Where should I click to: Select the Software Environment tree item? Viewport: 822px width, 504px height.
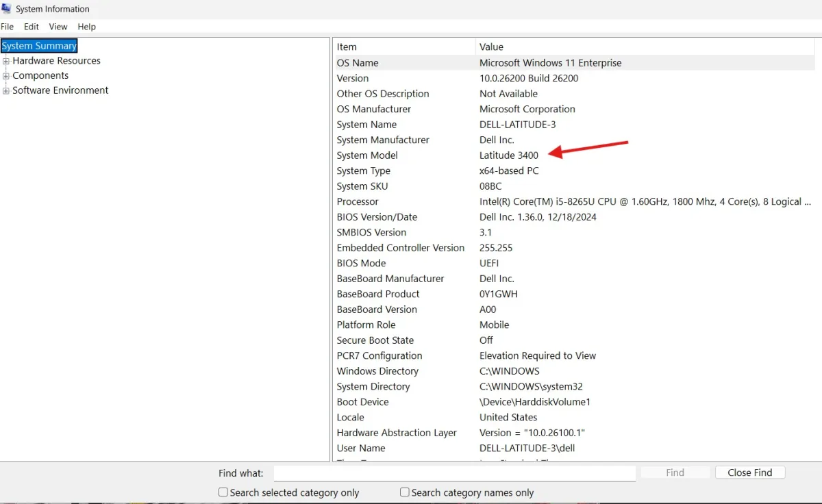(60, 90)
